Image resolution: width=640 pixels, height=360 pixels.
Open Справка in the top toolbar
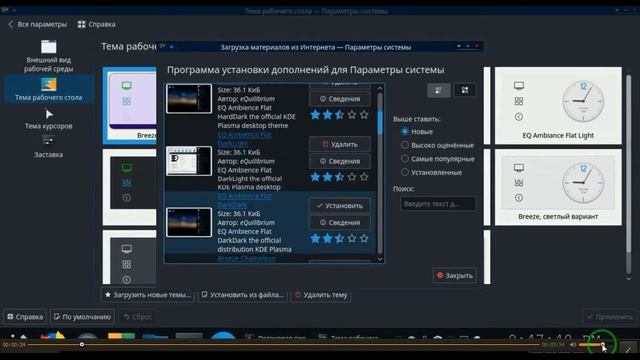(x=97, y=24)
